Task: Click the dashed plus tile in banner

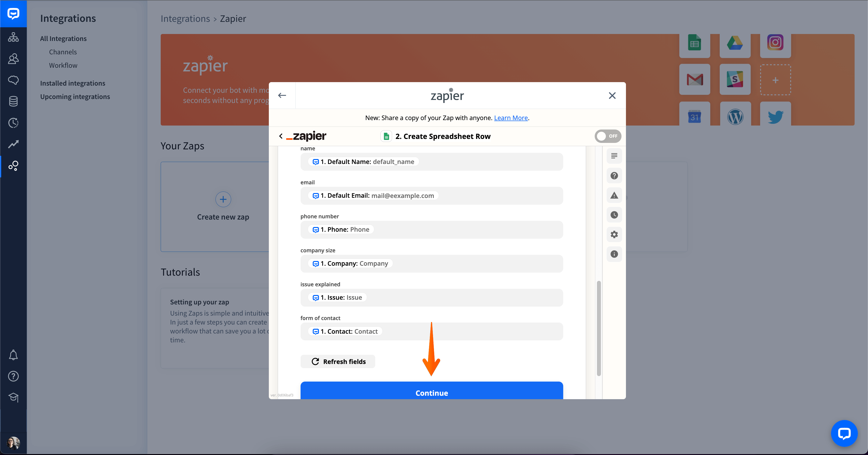Action: click(x=775, y=80)
